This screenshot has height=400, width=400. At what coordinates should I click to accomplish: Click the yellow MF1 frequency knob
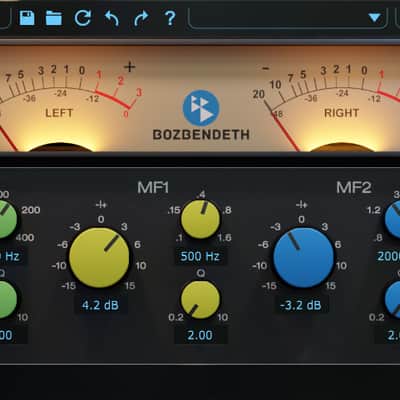click(200, 219)
